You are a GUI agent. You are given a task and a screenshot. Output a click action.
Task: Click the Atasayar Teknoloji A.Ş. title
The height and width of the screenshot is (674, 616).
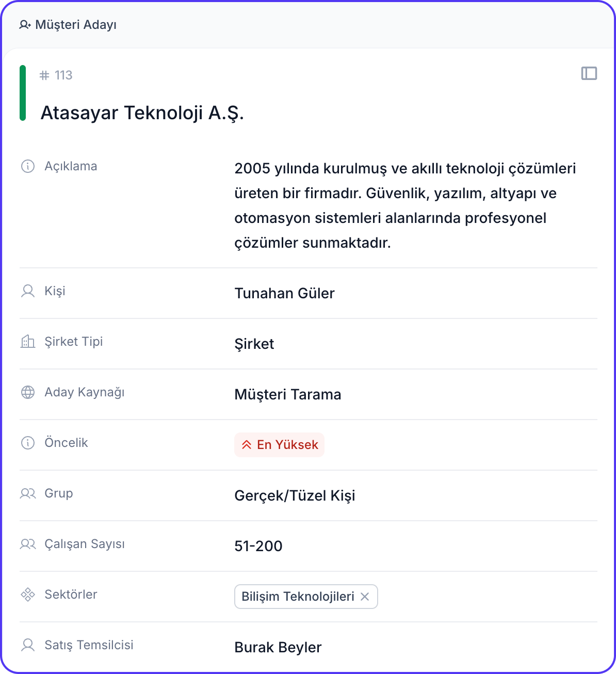click(142, 113)
